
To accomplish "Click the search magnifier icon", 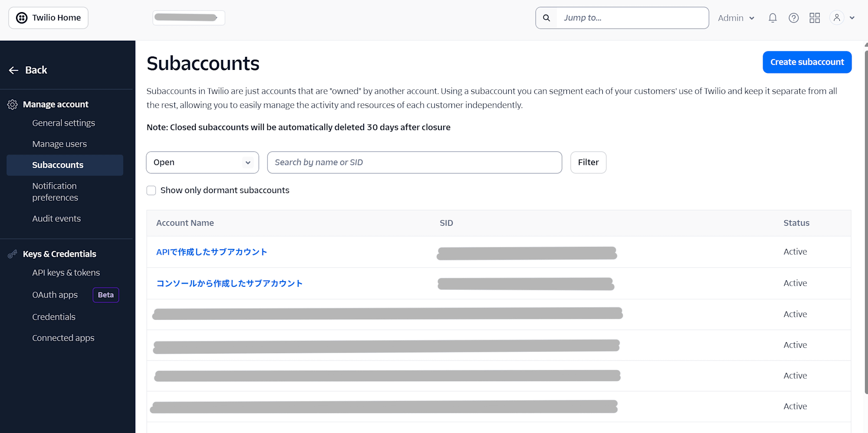I will click(546, 18).
